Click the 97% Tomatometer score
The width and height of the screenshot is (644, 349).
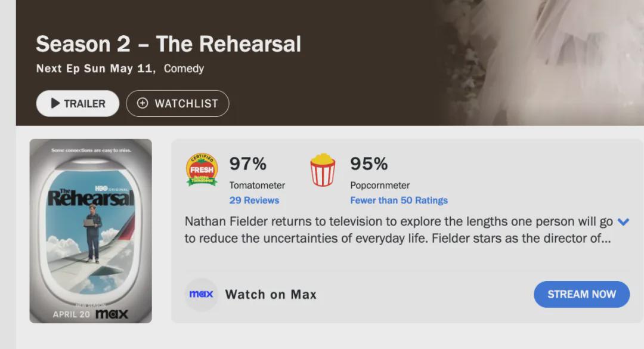tap(248, 163)
